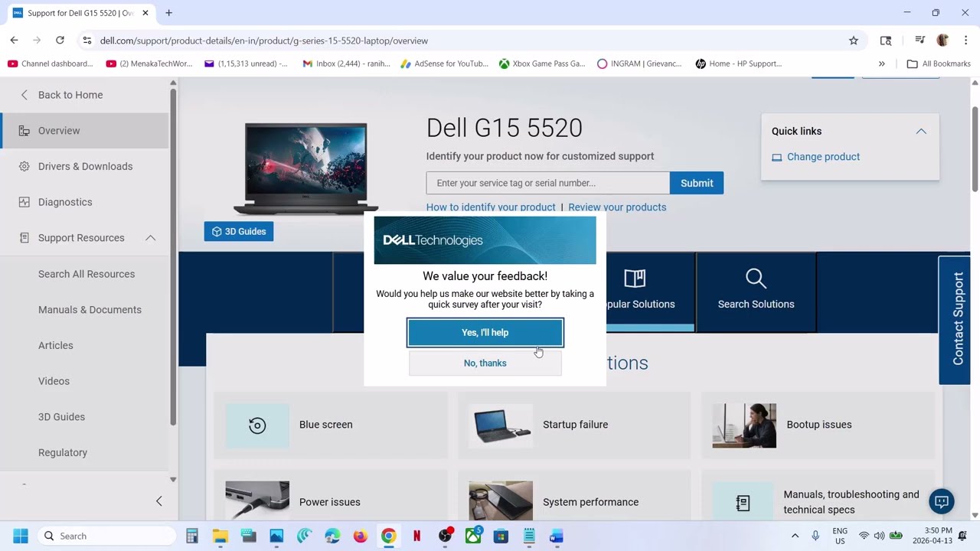Click the Dell G15 laptop image
This screenshot has height=551, width=980.
[306, 168]
